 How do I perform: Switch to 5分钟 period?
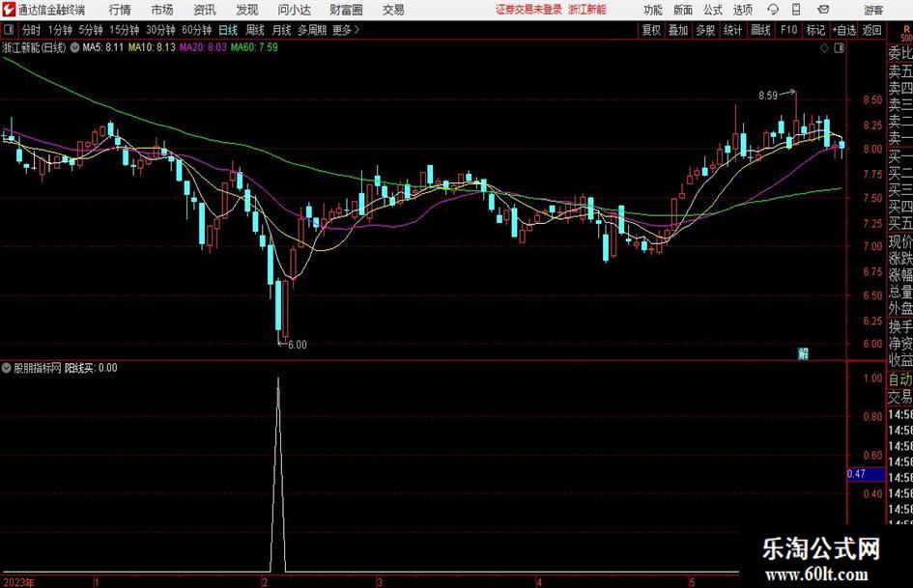90,30
